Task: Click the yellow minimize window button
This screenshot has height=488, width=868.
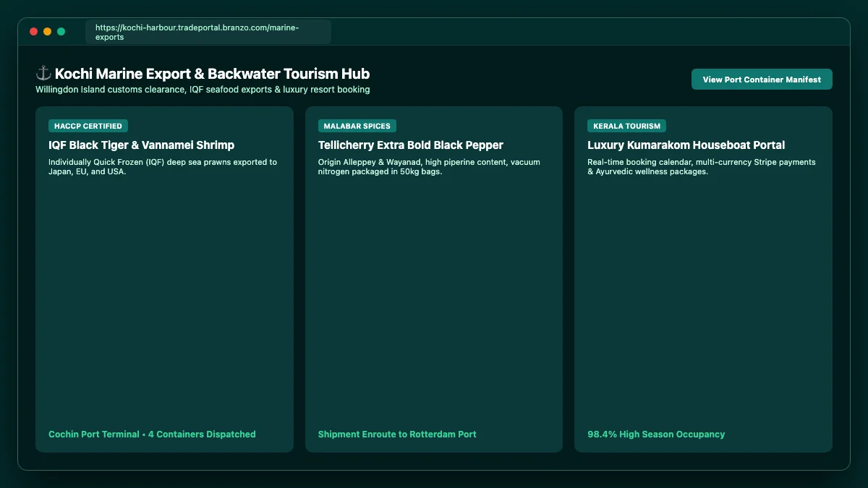Action: point(47,31)
